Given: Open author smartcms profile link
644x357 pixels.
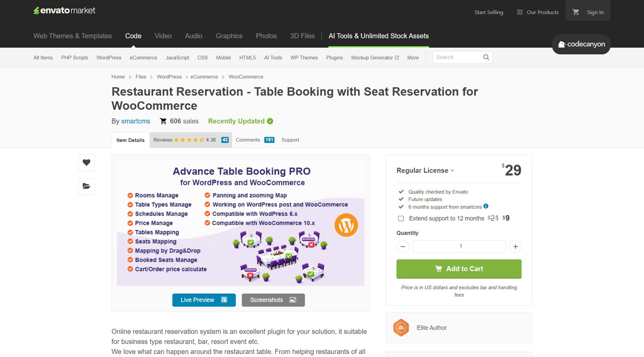Looking at the screenshot, I should [x=136, y=121].
